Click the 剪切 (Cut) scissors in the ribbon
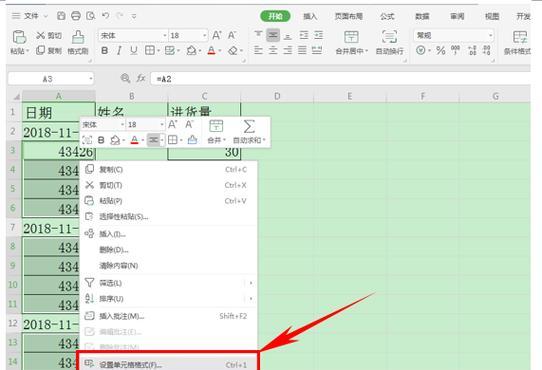542x370 pixels. (x=40, y=35)
